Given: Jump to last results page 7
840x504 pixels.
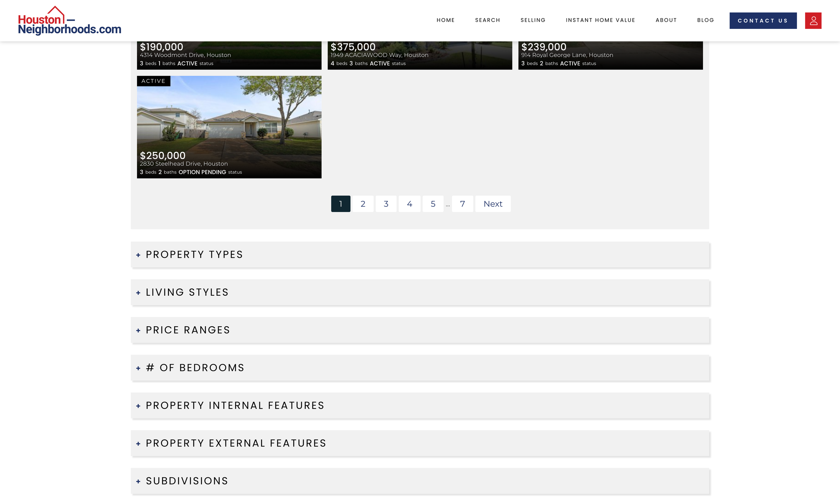Looking at the screenshot, I should (x=462, y=204).
